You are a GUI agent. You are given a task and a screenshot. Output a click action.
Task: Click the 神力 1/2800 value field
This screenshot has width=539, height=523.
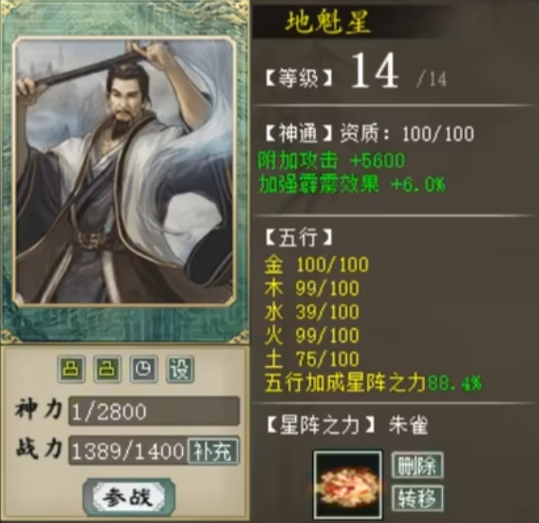tap(154, 411)
